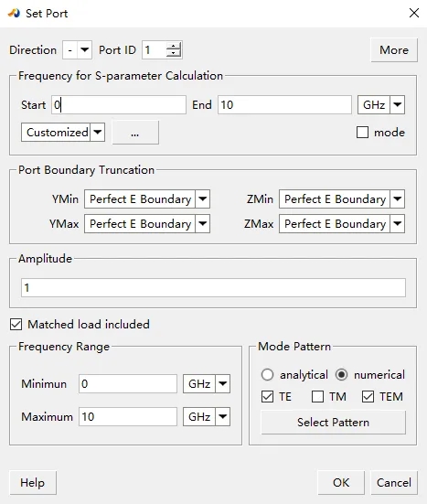Enable the mode checkbox
Screen dimensions: 427x504
pyautogui.click(x=362, y=133)
